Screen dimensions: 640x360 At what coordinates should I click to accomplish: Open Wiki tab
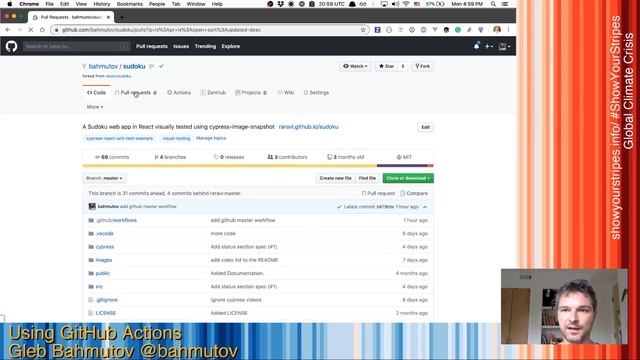click(286, 93)
